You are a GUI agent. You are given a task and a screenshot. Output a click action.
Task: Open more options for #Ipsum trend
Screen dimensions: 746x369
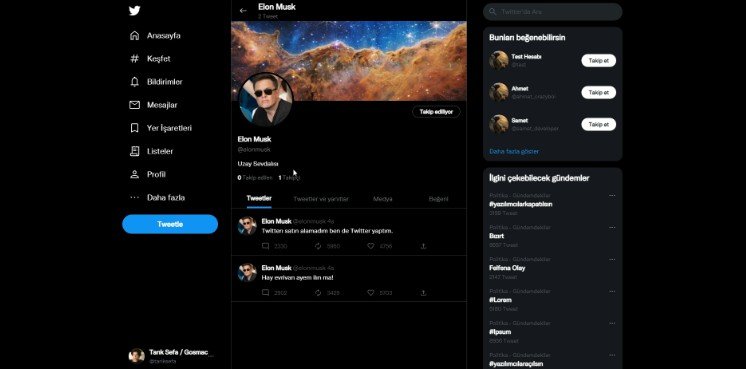click(x=612, y=323)
